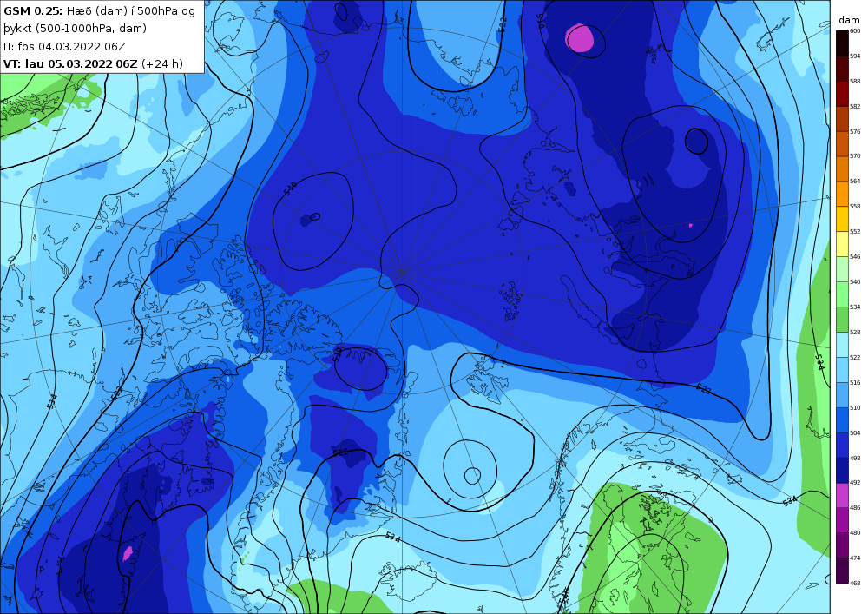The width and height of the screenshot is (868, 614).
Task: Click the 504 value on the color scale
Action: pyautogui.click(x=855, y=433)
